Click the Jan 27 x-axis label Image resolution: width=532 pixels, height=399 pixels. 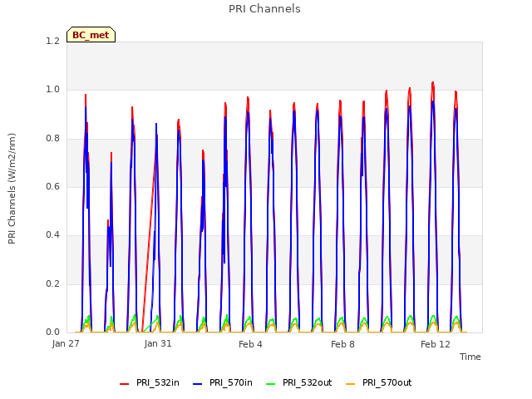click(66, 343)
